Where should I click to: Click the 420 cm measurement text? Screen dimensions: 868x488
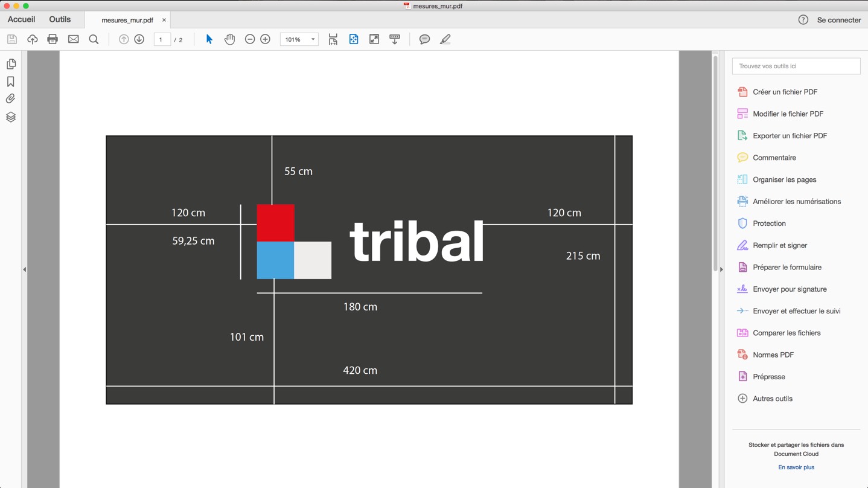click(x=360, y=371)
